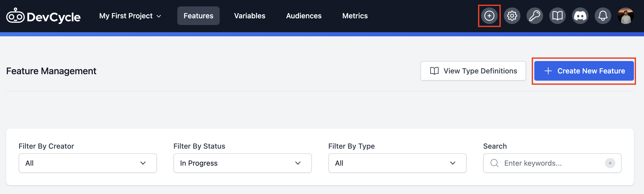
Task: Open Filter By Type dropdown
Action: point(397,163)
